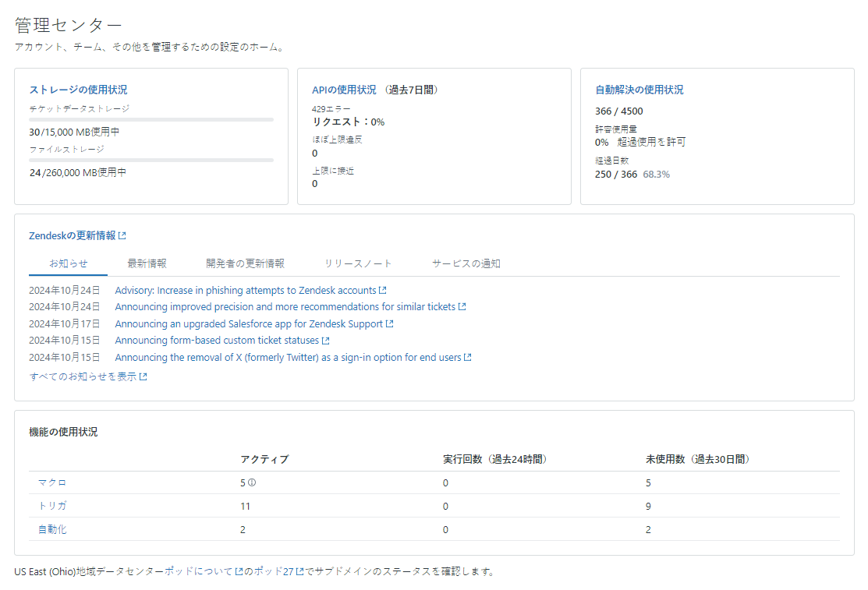
Task: Switch to the リリースノート tab
Action: point(358,263)
